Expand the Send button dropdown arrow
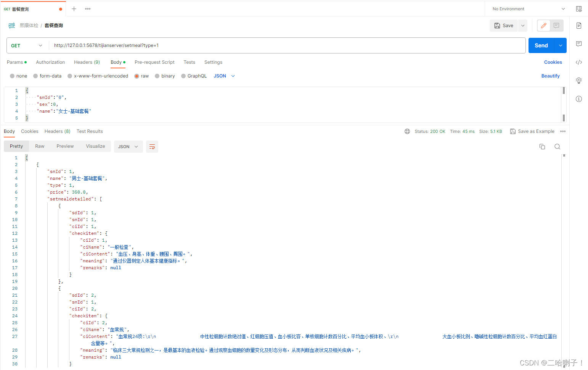The image size is (588, 370). (561, 45)
